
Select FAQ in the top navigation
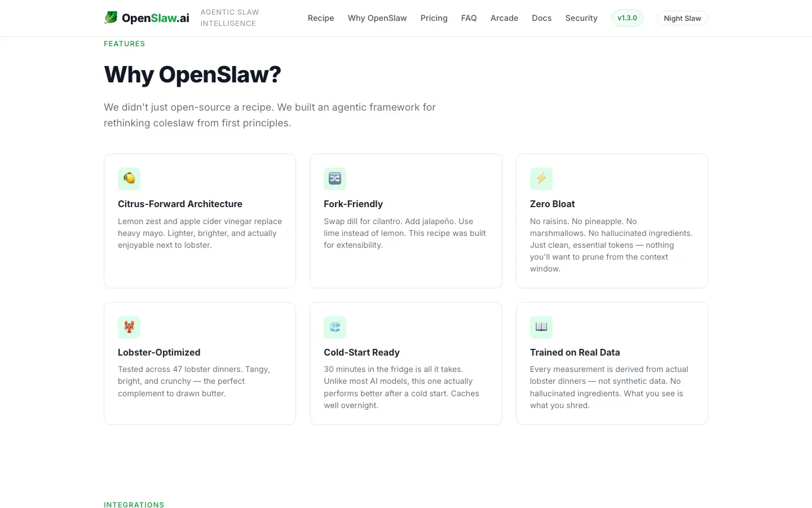click(x=469, y=18)
